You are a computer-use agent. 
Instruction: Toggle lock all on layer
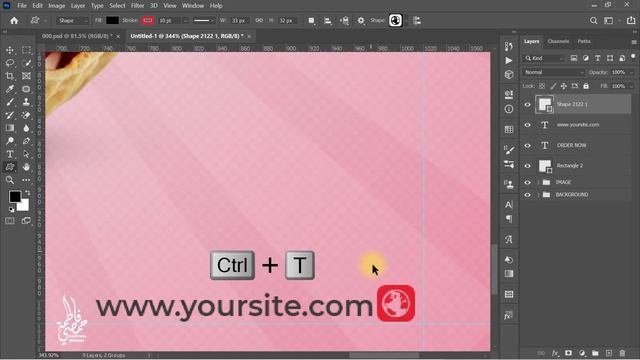(x=586, y=86)
